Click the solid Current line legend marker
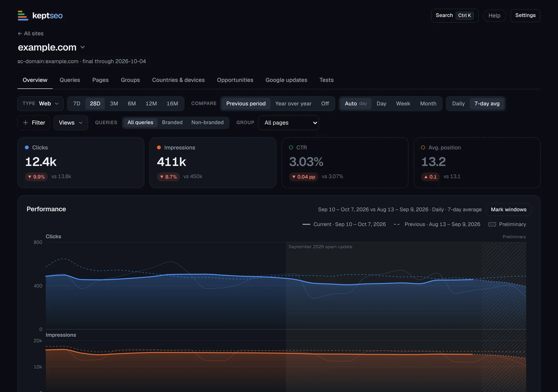Screen dimensions: 558x392 pos(307,224)
